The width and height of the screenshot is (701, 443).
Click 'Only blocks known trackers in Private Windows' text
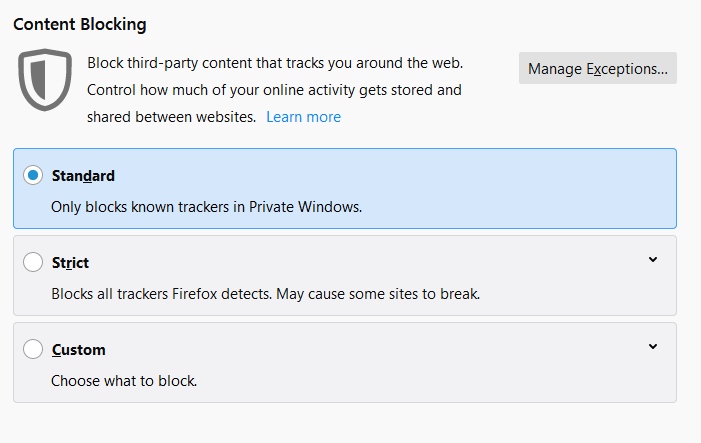coord(207,207)
